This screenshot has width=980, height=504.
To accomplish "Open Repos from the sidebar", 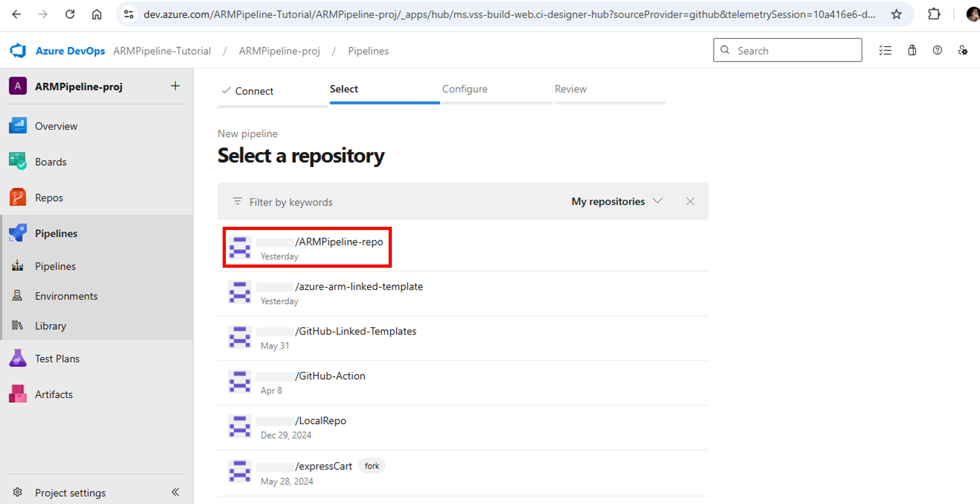I will [49, 197].
